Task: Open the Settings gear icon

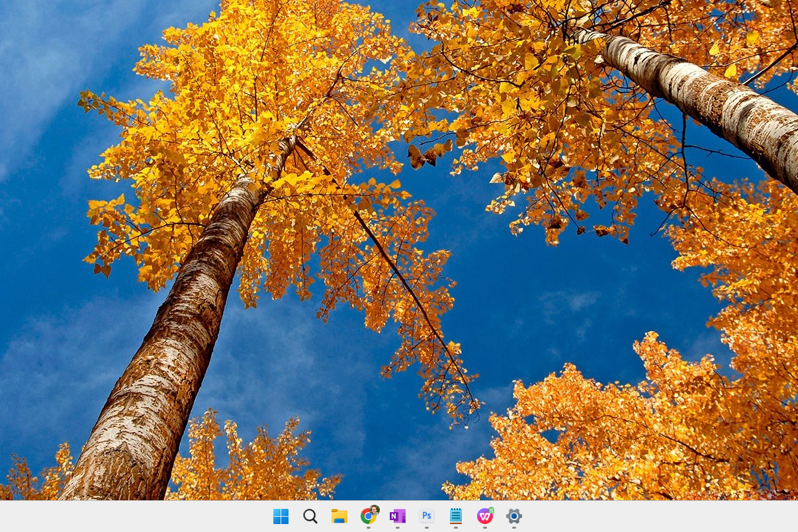Action: pos(514,516)
